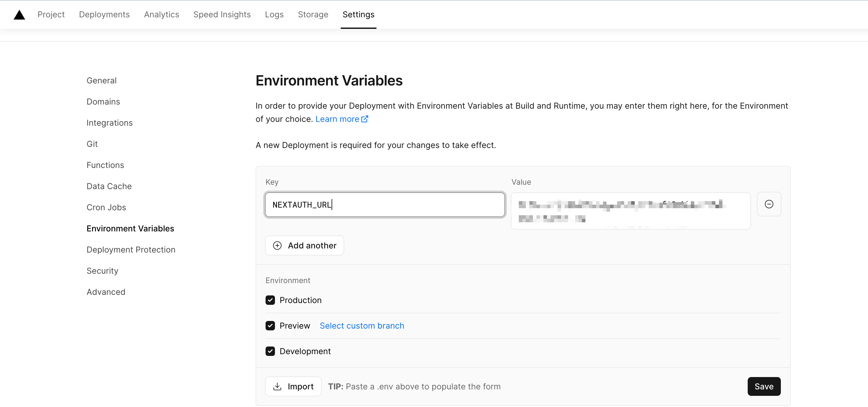Viewport: 868px width, 407px height.
Task: Click the Vercel triangle logo icon
Action: [x=19, y=14]
